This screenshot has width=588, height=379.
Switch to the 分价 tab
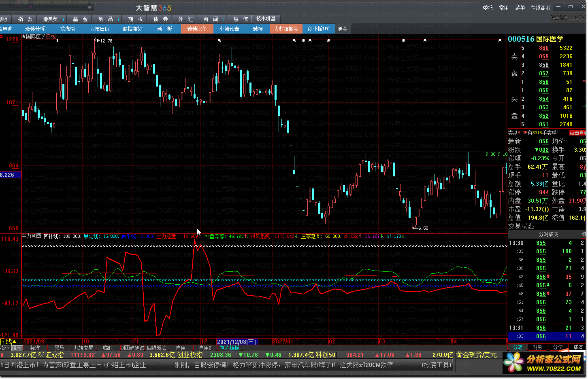[x=558, y=347]
